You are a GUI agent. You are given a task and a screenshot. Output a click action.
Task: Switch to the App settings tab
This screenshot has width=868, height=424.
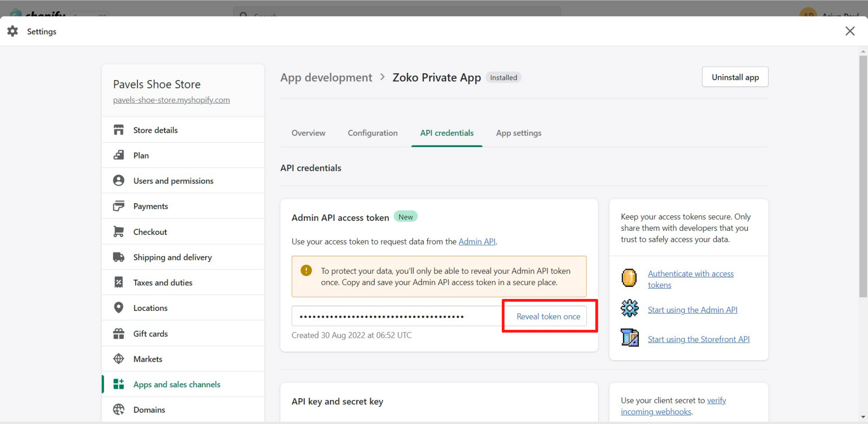(x=519, y=133)
